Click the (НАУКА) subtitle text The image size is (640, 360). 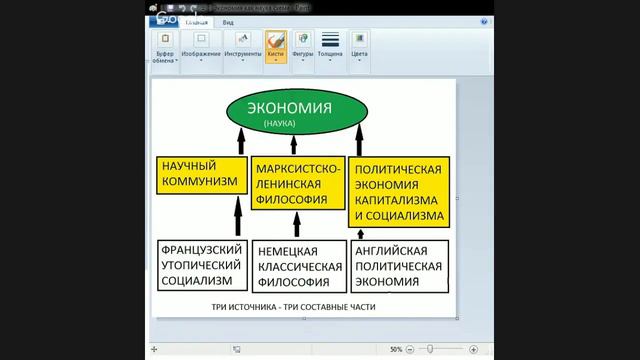(x=280, y=123)
